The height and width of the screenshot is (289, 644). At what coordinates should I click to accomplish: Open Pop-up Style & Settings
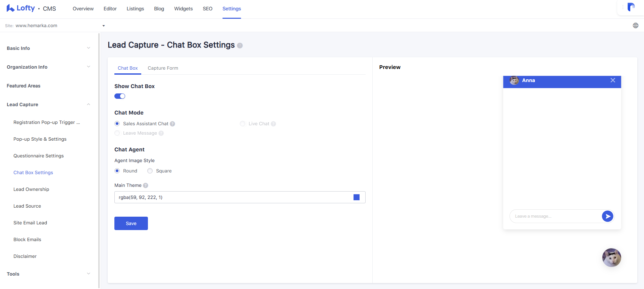pyautogui.click(x=40, y=139)
